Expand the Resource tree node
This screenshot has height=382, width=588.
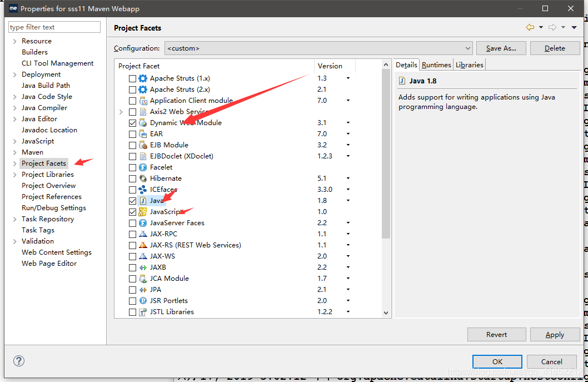(x=14, y=41)
